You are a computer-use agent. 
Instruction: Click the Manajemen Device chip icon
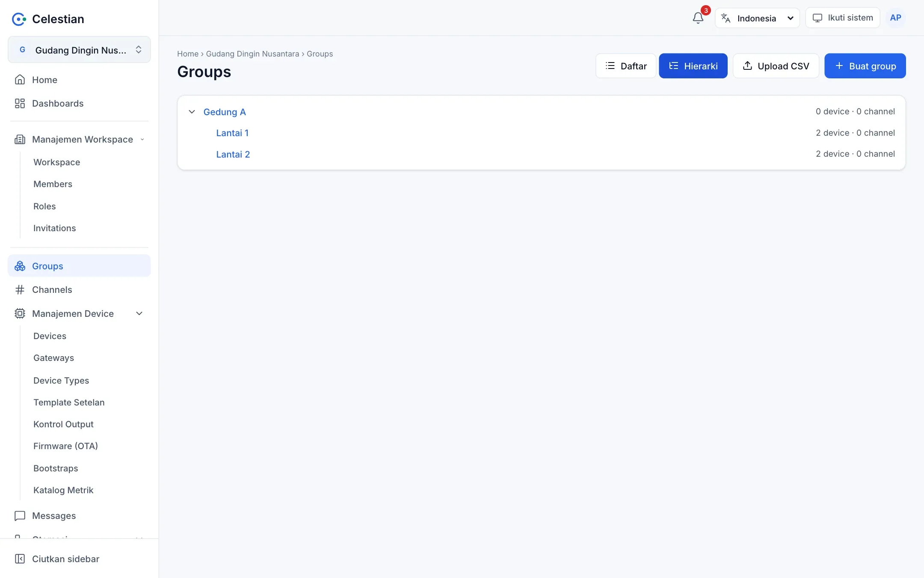(20, 313)
